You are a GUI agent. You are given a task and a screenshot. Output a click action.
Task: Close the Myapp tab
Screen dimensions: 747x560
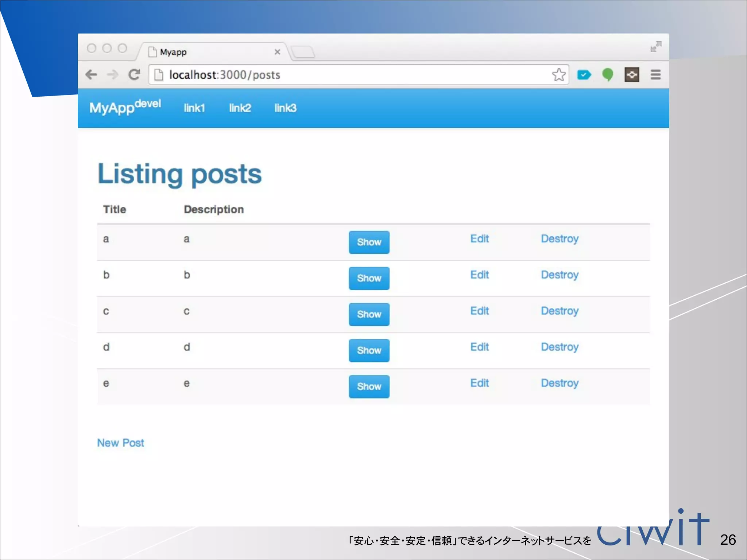coord(277,52)
